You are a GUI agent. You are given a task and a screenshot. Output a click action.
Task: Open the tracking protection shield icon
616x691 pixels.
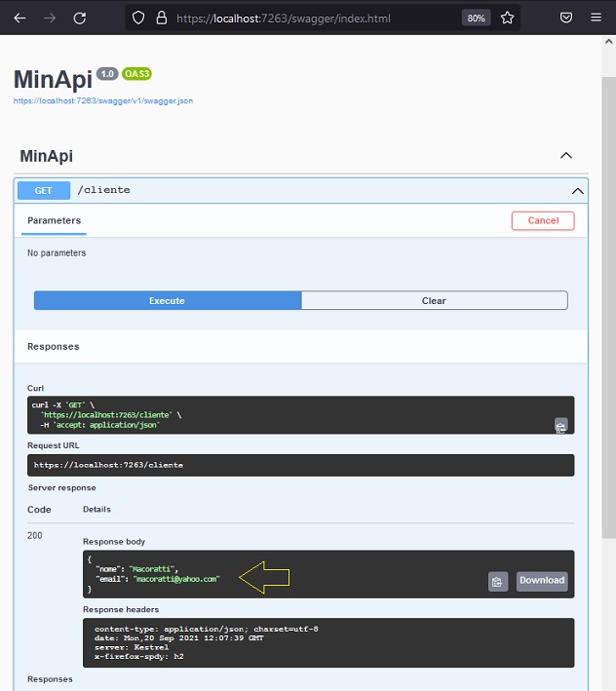tap(138, 19)
